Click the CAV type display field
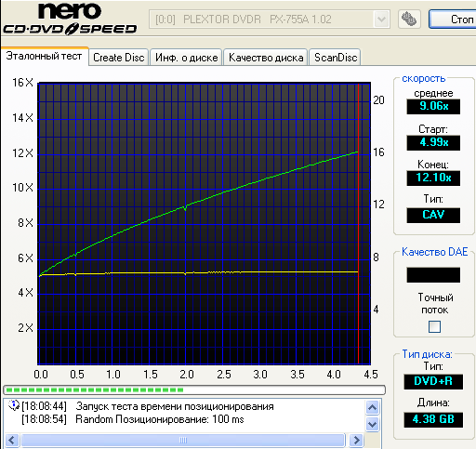 (433, 215)
